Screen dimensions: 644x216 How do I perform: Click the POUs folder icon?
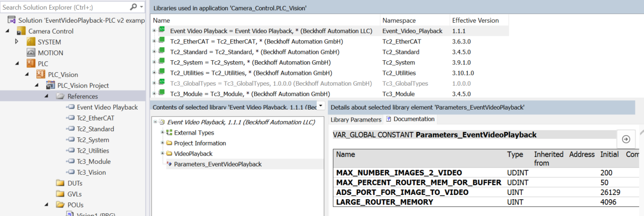coord(60,205)
